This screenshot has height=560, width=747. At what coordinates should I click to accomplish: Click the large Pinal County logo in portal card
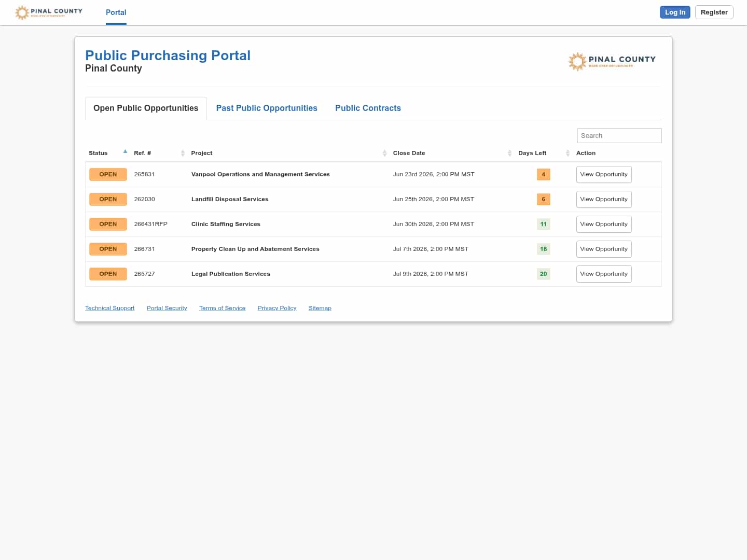pos(612,62)
